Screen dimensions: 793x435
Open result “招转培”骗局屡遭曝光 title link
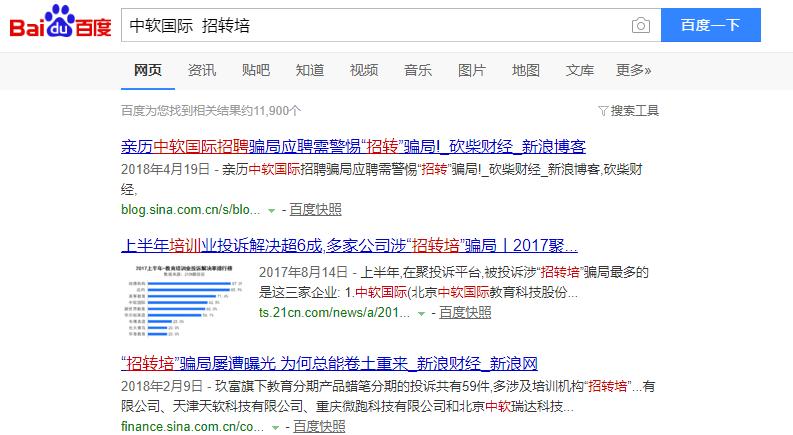(329, 364)
